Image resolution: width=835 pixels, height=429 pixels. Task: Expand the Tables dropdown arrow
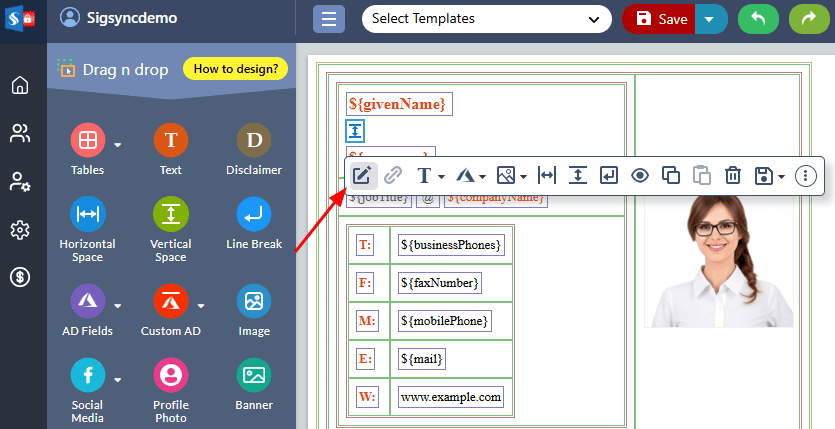(x=118, y=145)
